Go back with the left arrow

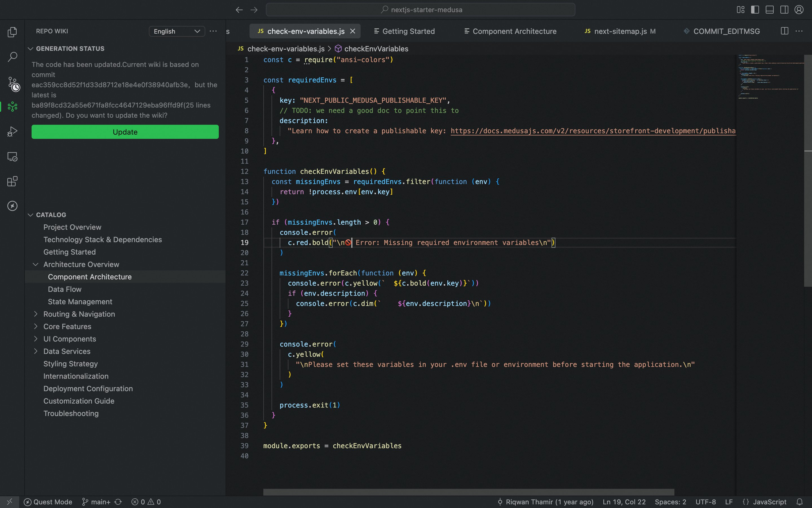[239, 10]
